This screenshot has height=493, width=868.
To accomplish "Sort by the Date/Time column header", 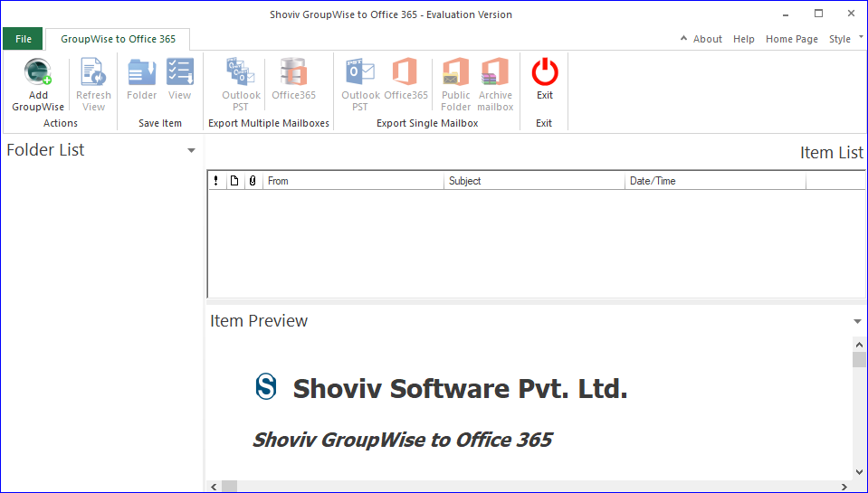I will pyautogui.click(x=715, y=181).
